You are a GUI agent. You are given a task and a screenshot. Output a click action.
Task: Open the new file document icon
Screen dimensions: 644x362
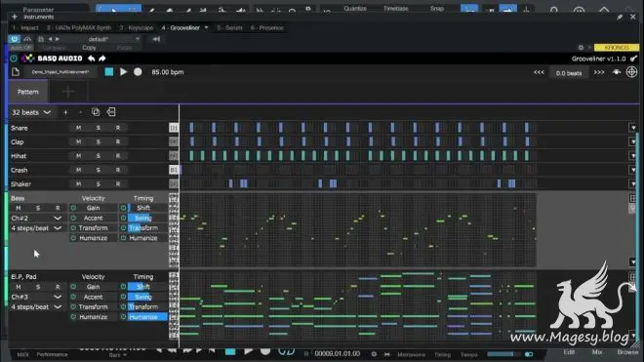tap(16, 72)
